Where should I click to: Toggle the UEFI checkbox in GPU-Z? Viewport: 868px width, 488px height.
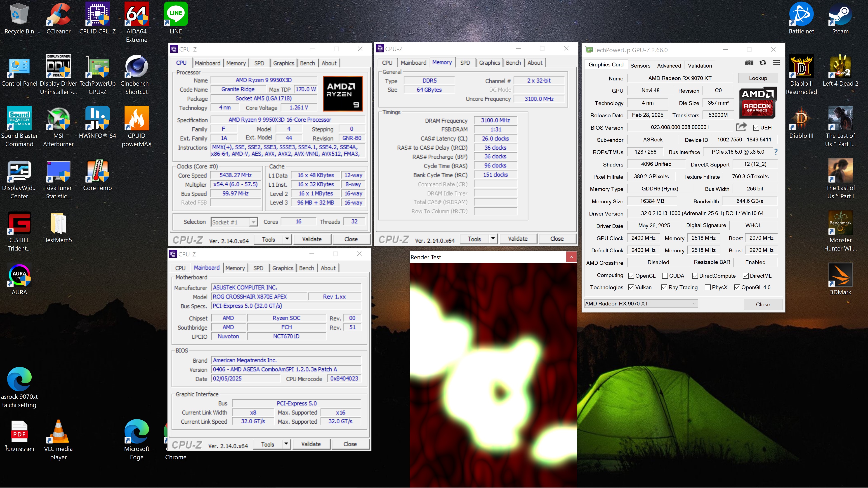click(x=756, y=128)
